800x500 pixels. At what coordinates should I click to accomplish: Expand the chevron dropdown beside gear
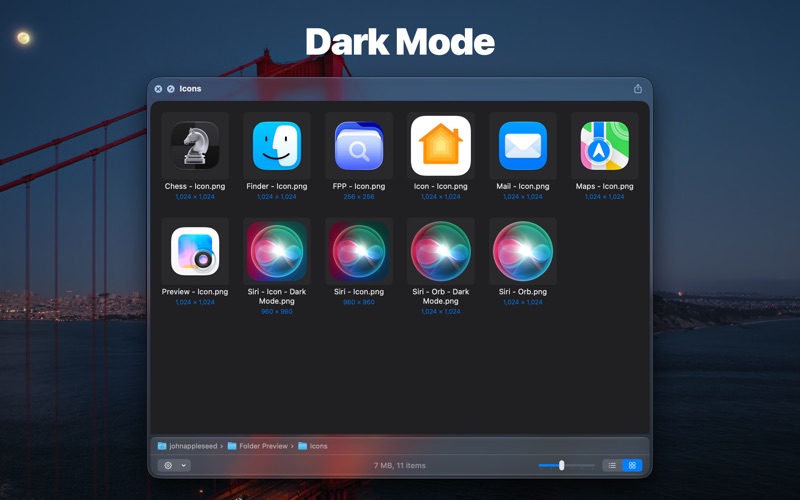click(184, 465)
